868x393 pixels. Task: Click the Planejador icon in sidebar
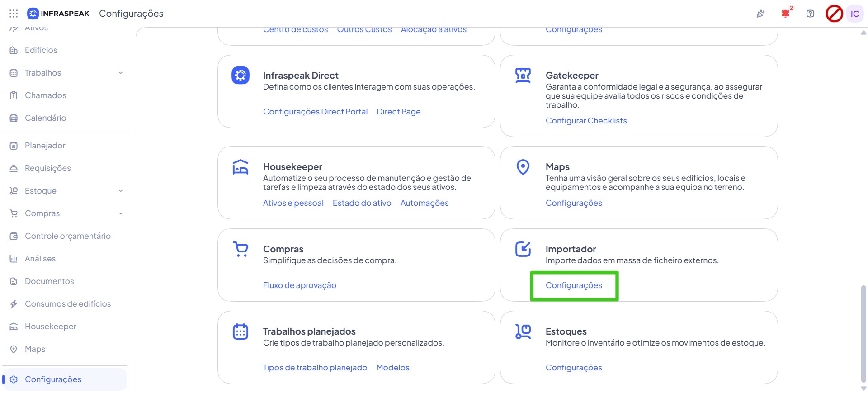click(14, 146)
